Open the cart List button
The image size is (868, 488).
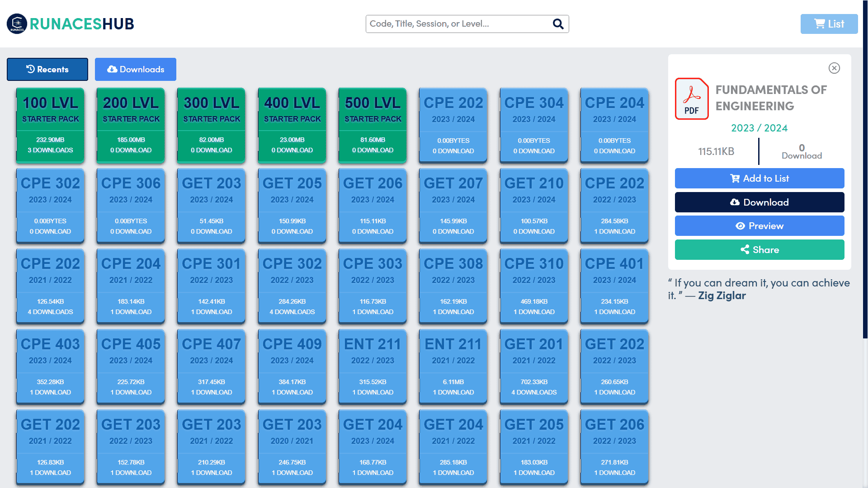coord(829,24)
